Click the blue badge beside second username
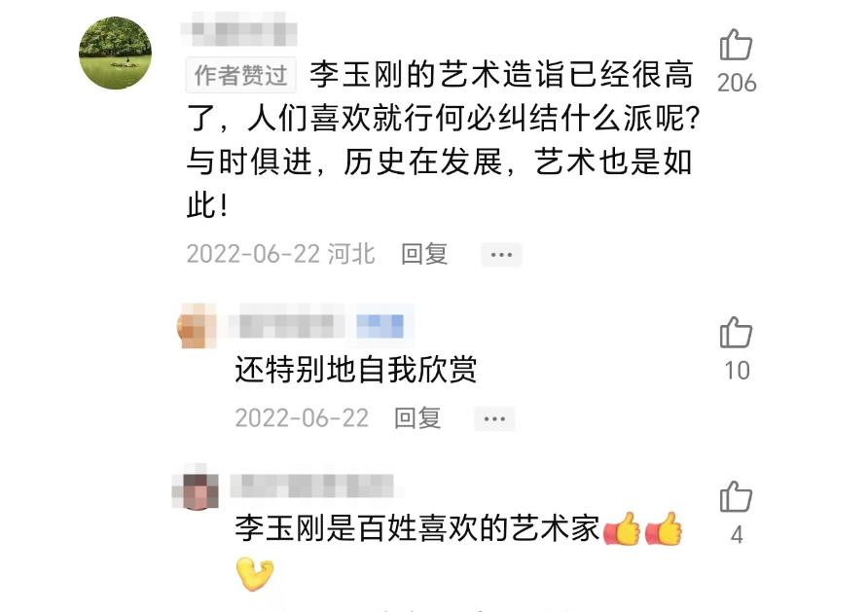The height and width of the screenshot is (612, 868). point(380,326)
